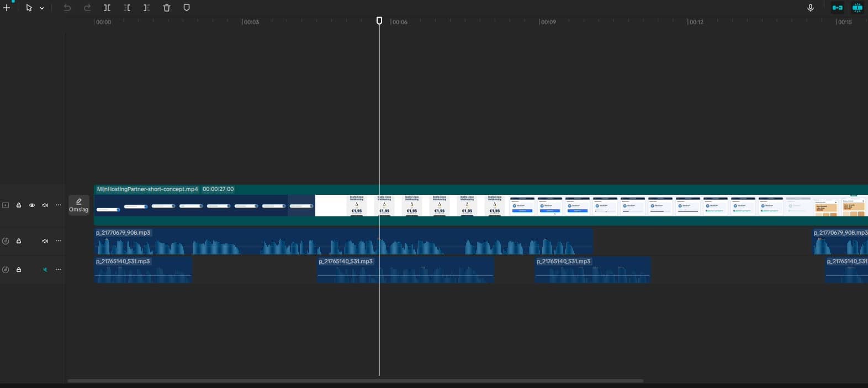Open more options for the video track
Screen dimensions: 868x388
[59, 205]
